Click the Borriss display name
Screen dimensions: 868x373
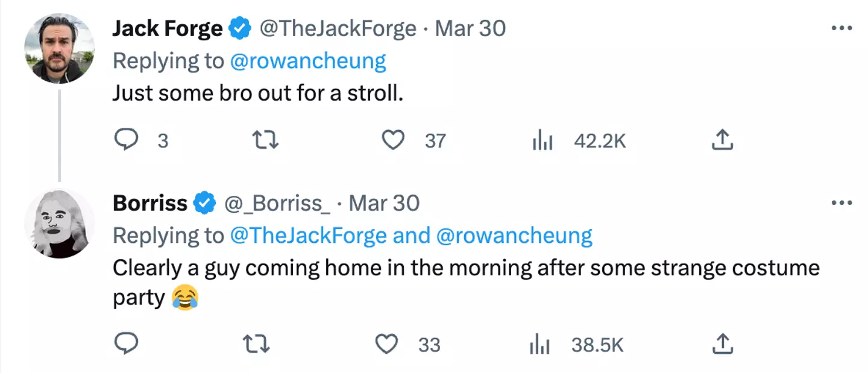[150, 203]
